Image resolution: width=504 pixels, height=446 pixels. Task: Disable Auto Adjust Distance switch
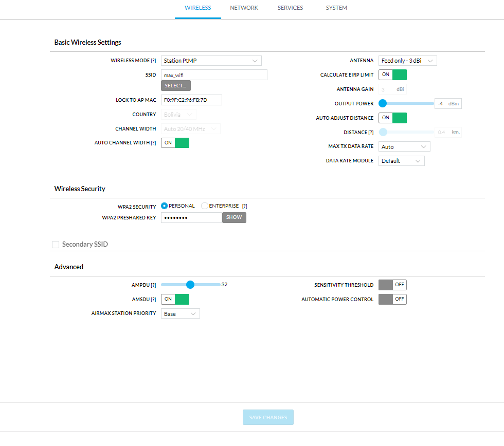tap(392, 118)
